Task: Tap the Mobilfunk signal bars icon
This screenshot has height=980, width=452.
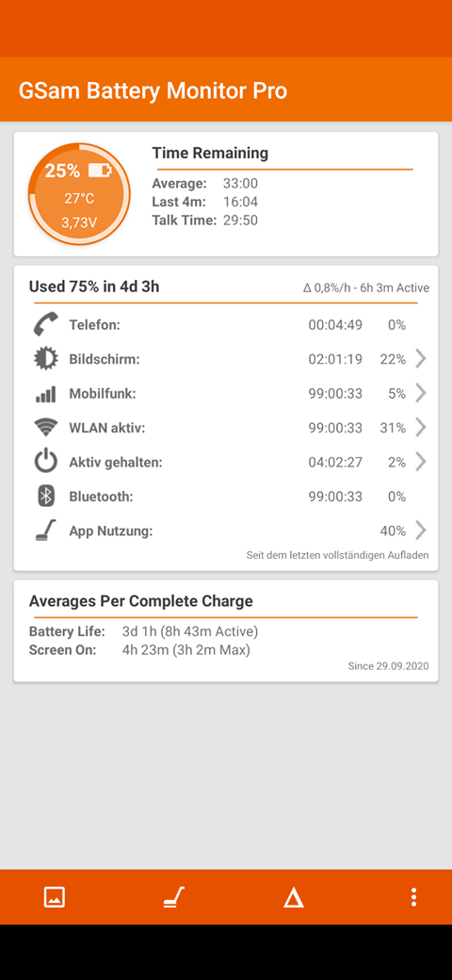Action: [45, 394]
